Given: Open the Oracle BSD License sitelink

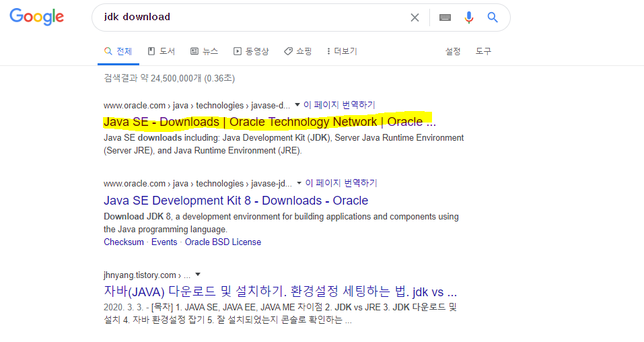Looking at the screenshot, I should [223, 242].
